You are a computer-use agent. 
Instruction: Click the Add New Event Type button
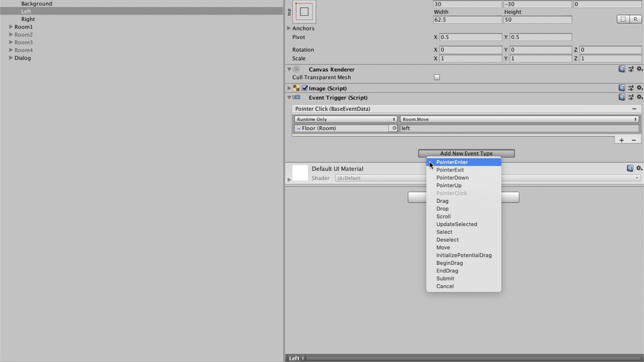tap(466, 153)
